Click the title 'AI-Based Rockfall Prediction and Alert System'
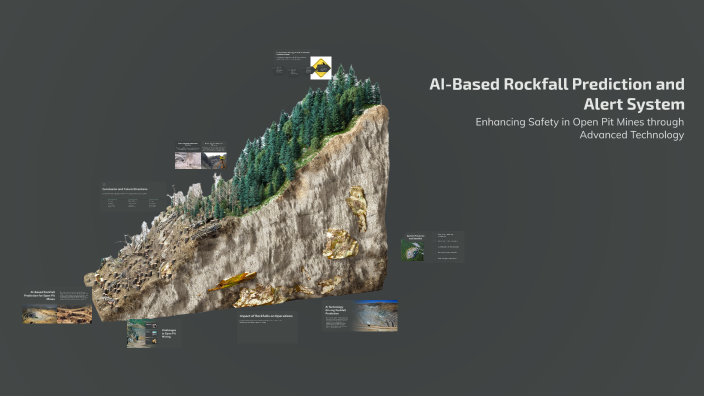This screenshot has width=704, height=396. click(x=557, y=94)
